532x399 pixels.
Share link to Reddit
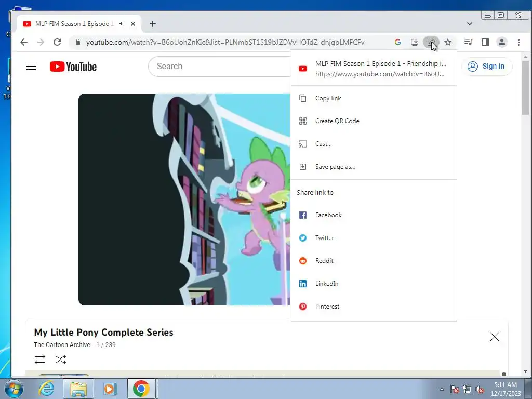tap(373, 261)
